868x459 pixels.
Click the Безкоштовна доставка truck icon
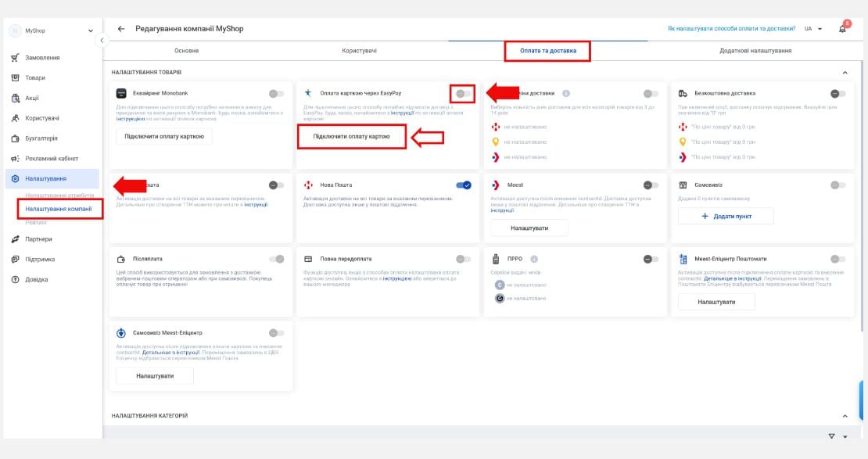tap(683, 94)
